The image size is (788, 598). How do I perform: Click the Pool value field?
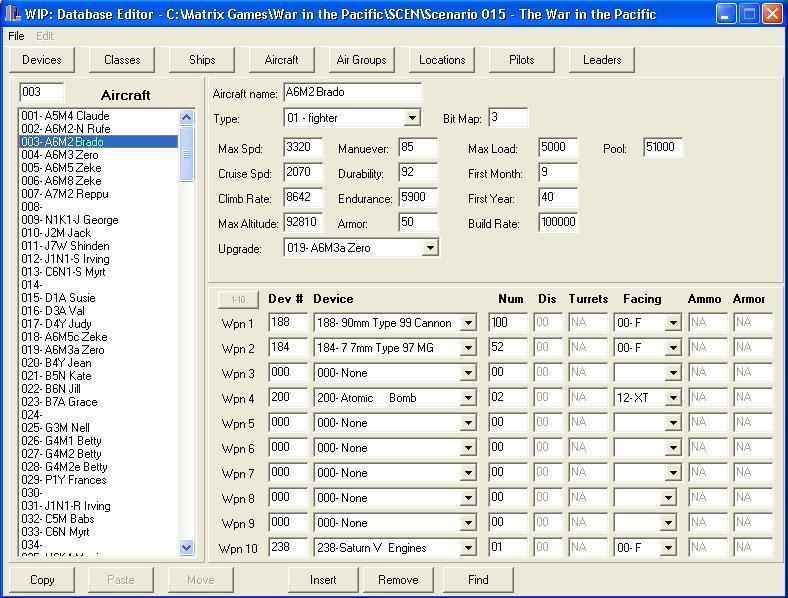click(x=663, y=148)
